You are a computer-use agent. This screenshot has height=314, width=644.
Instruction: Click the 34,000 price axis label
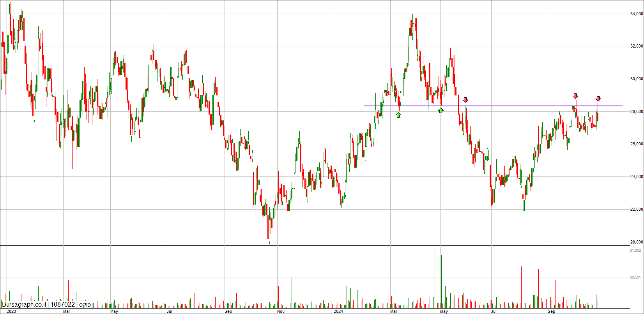pos(637,14)
